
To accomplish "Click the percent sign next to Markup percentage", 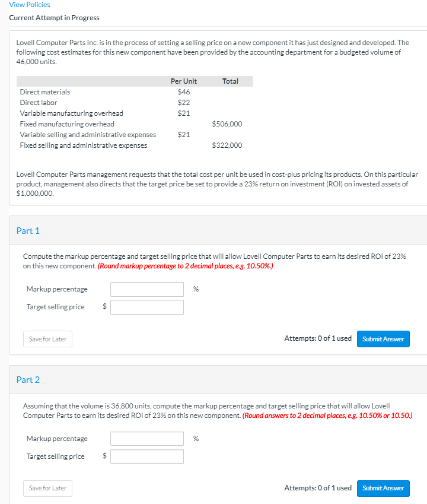I will (194, 289).
